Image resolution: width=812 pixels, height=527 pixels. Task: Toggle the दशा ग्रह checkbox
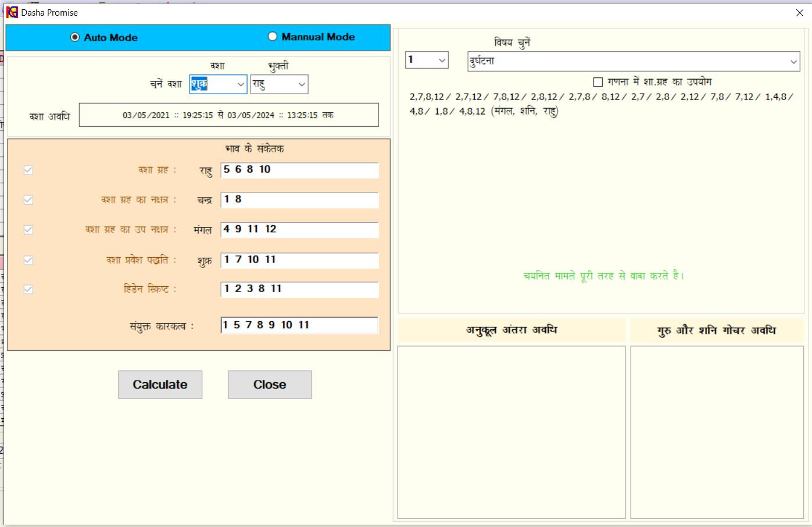(28, 170)
